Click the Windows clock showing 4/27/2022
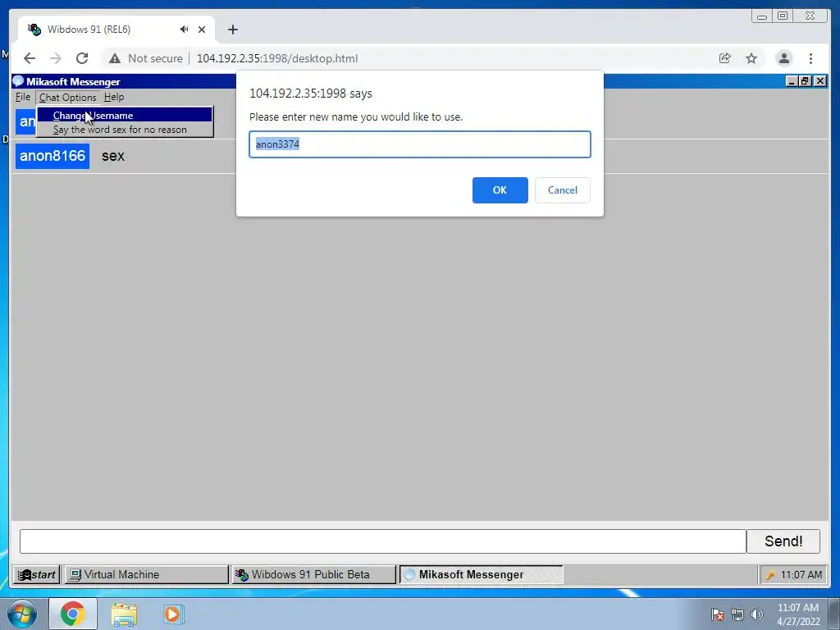The width and height of the screenshot is (840, 630). [x=798, y=614]
